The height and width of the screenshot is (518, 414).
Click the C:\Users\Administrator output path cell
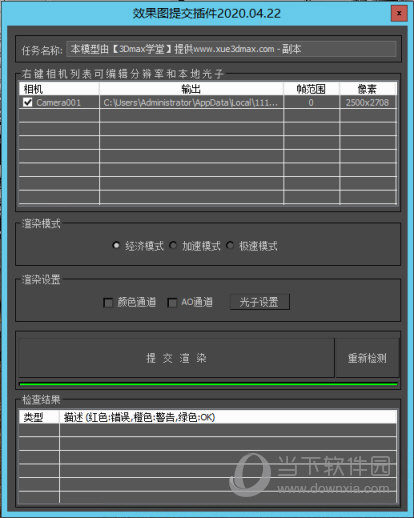pyautogui.click(x=191, y=103)
